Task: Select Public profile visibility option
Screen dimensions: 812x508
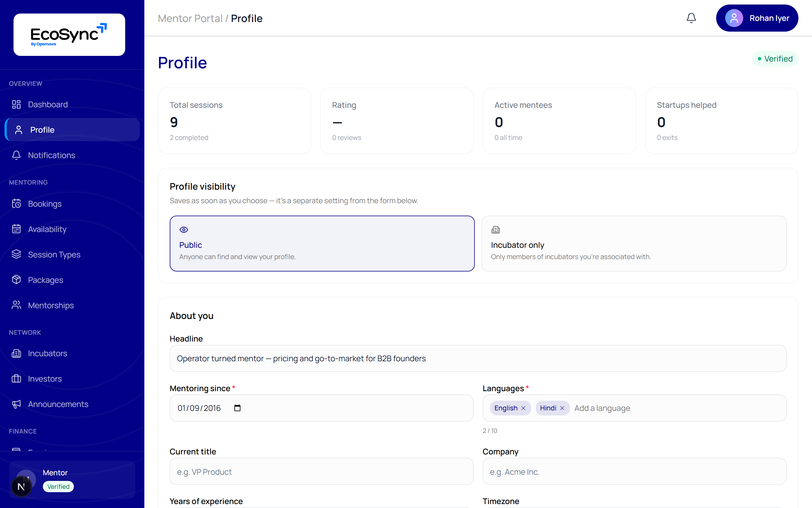Action: pos(322,244)
